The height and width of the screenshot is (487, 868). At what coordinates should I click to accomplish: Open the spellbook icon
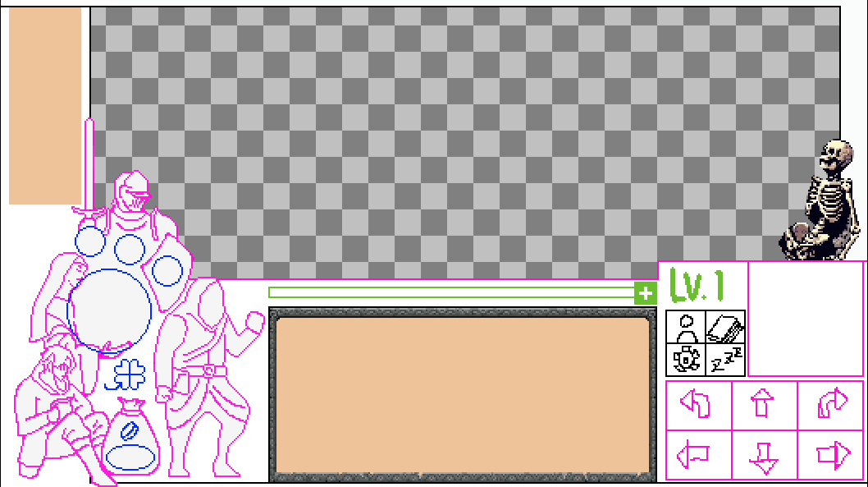[725, 327]
